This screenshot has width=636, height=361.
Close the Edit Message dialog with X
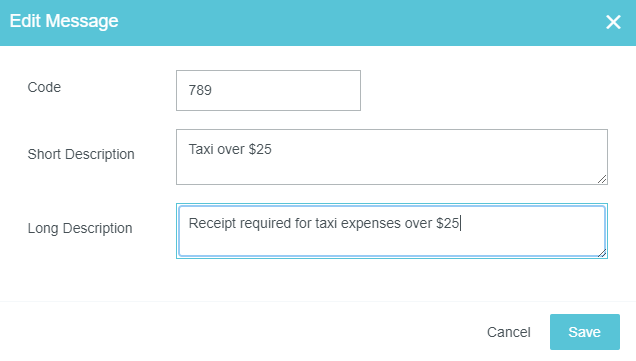613,22
